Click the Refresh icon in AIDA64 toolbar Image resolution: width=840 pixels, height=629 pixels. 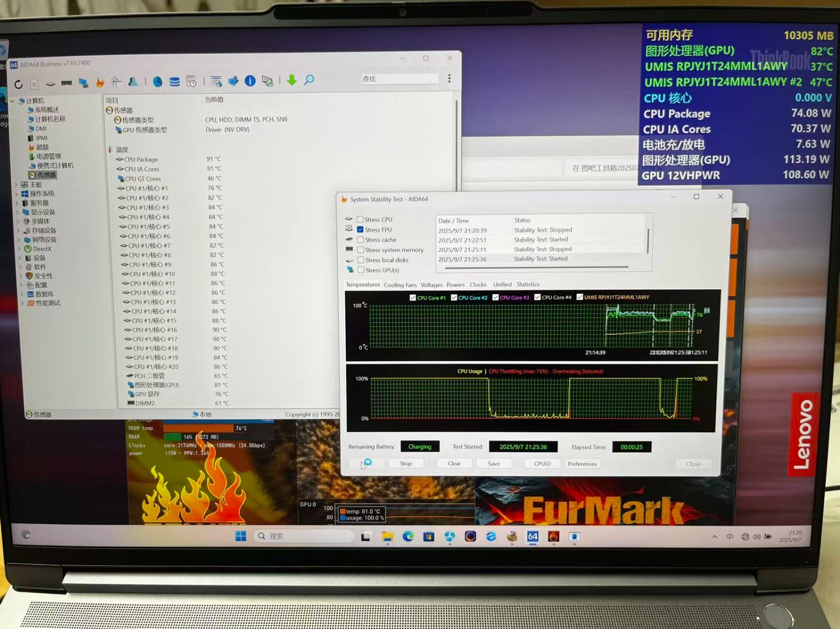18,83
